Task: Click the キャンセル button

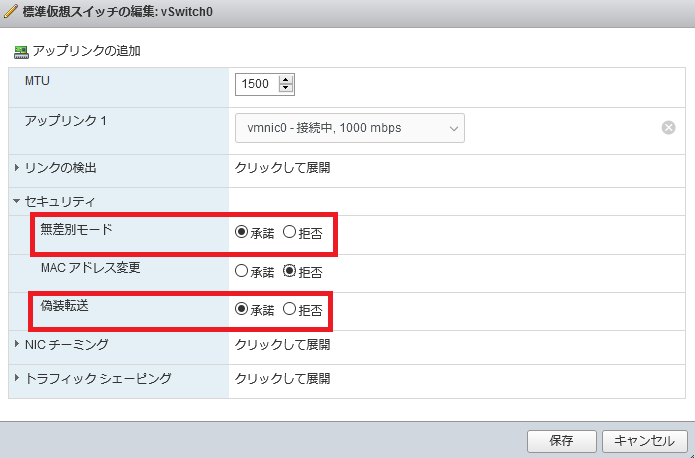Action: pyautogui.click(x=644, y=441)
